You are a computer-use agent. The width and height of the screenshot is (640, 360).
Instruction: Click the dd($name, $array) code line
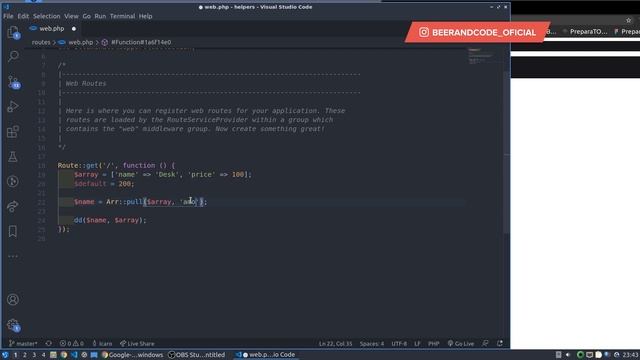coord(110,220)
